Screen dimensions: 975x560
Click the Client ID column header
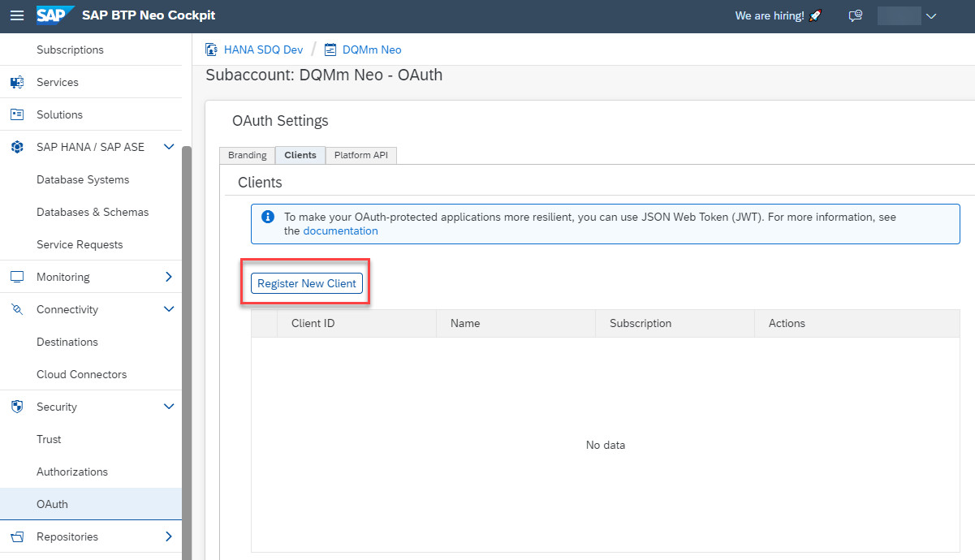[356, 323]
